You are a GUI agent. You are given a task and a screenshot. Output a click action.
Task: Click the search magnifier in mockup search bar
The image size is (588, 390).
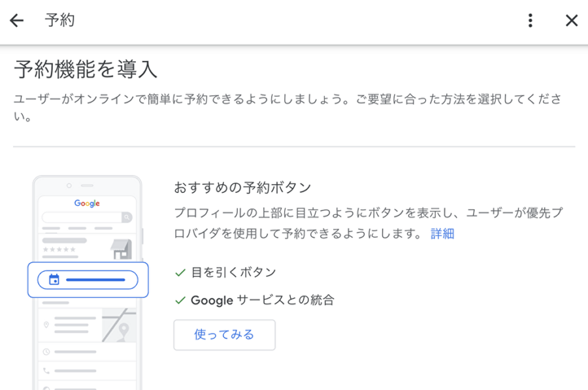[125, 217]
